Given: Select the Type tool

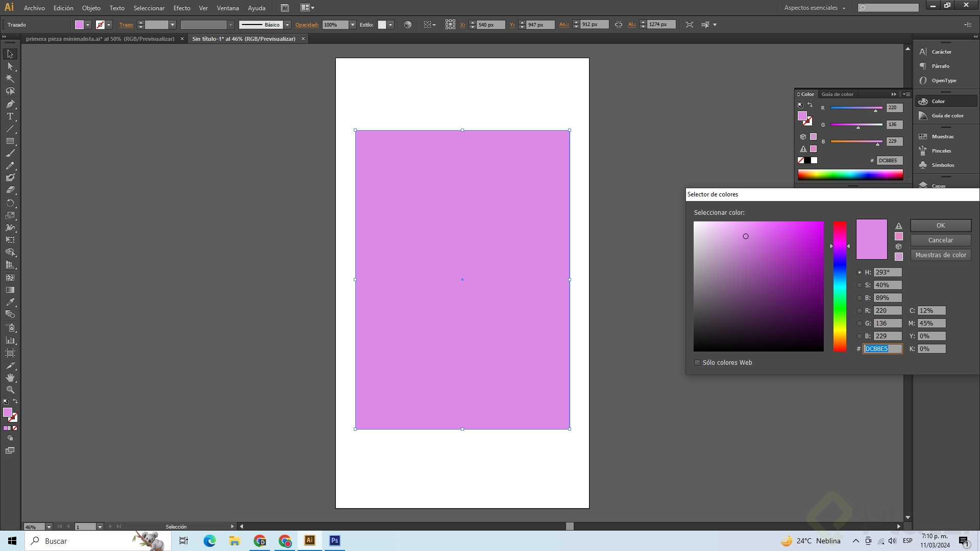Looking at the screenshot, I should (10, 117).
